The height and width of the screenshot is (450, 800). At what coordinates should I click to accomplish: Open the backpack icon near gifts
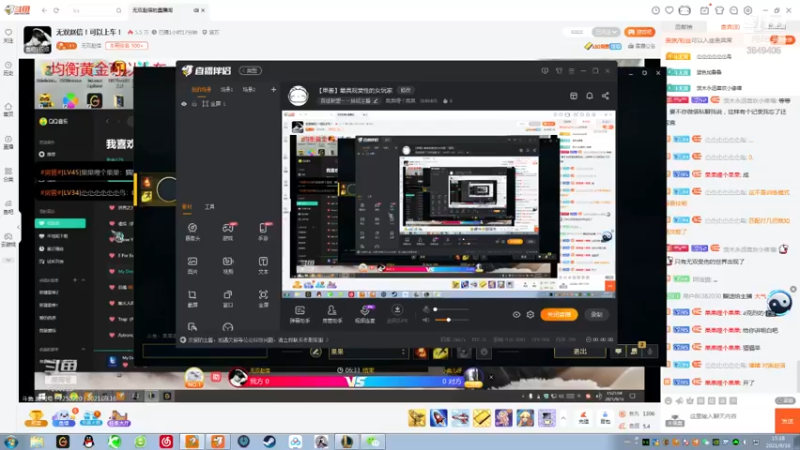(x=605, y=418)
